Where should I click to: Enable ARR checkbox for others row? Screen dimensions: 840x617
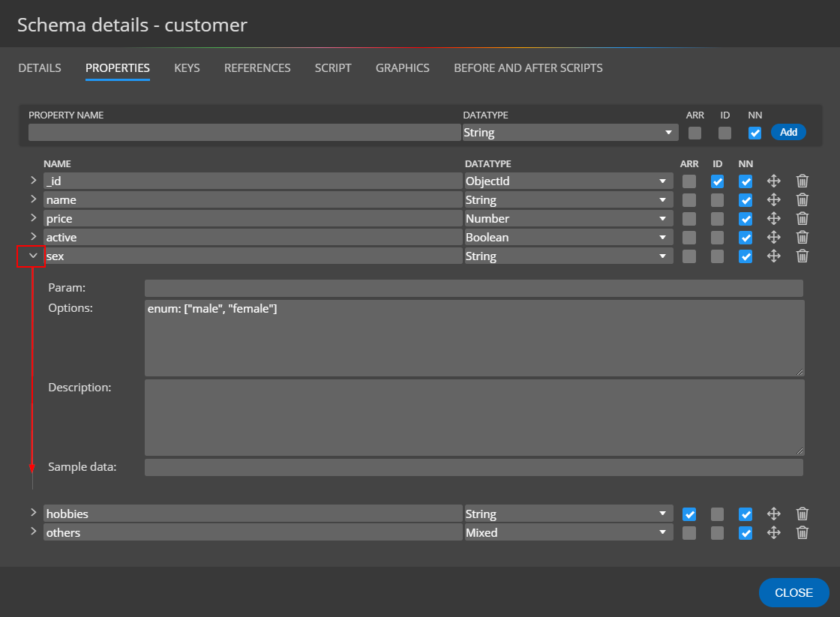point(689,534)
